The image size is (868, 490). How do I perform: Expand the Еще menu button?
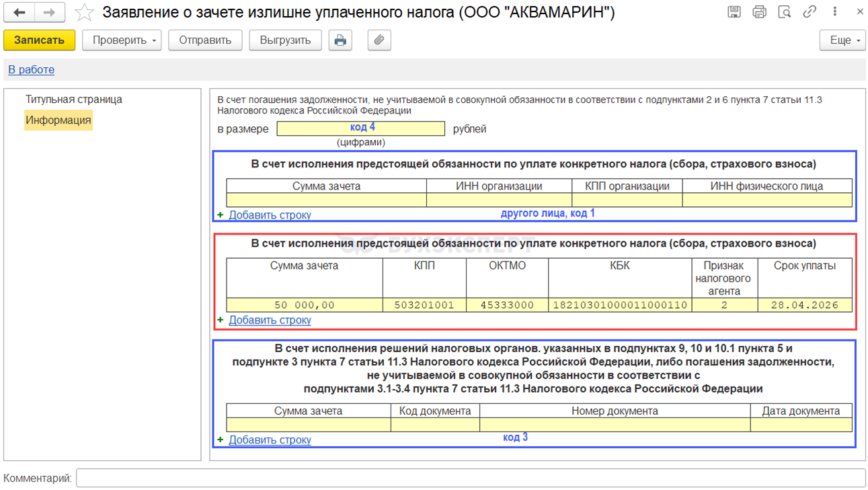click(842, 40)
